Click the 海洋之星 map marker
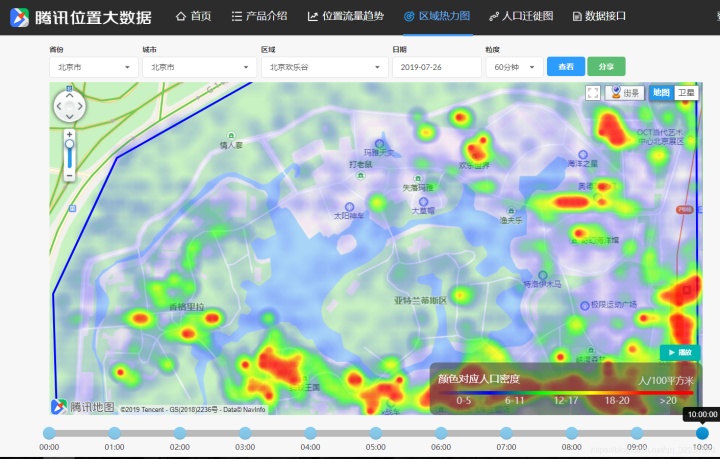Screen dimensions: 720x459 coord(583,154)
